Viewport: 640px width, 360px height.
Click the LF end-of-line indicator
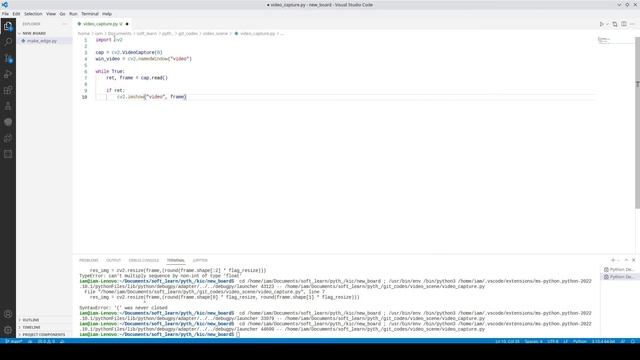566,341
